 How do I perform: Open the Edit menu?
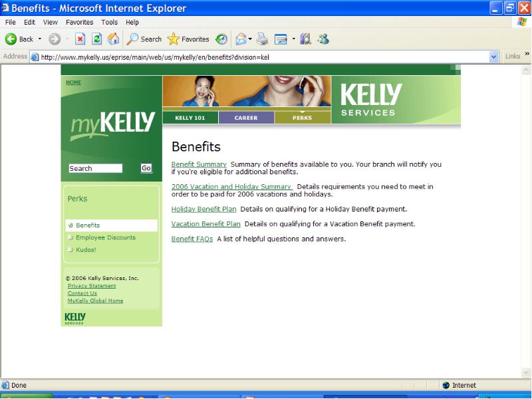29,23
